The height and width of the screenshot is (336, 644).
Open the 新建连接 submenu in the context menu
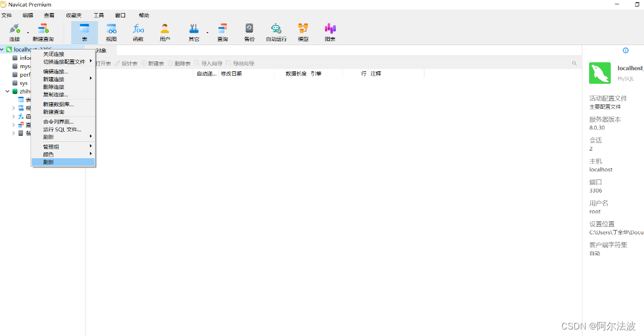pos(63,79)
